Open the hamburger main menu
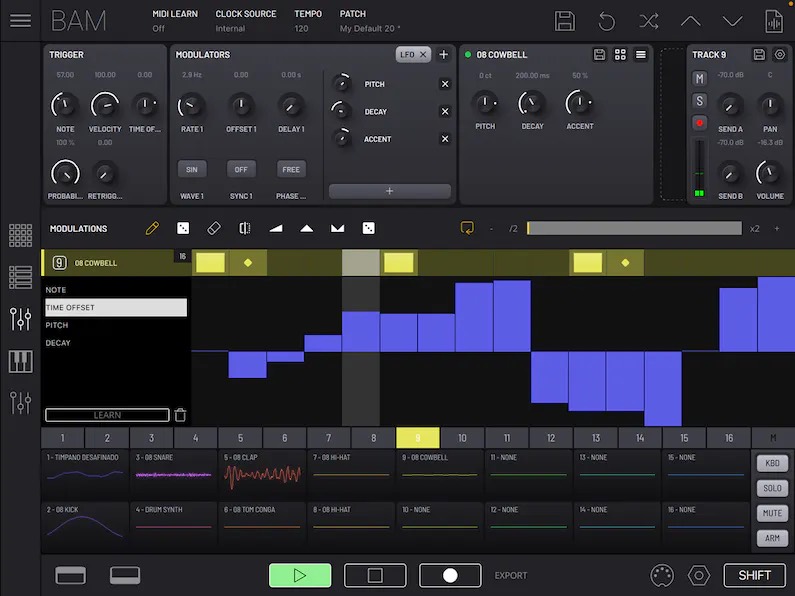The image size is (795, 596). pos(20,21)
